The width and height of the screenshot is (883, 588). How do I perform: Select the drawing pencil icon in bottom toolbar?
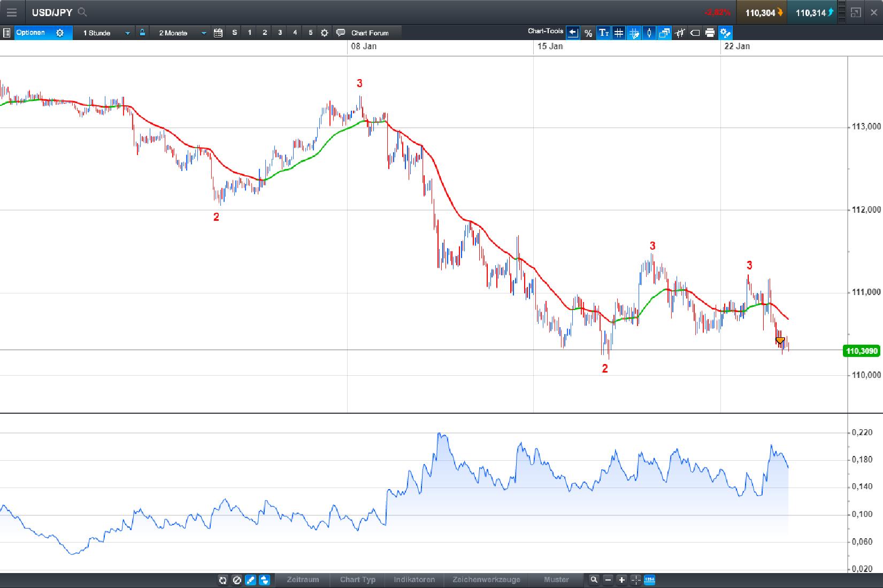coord(250,581)
